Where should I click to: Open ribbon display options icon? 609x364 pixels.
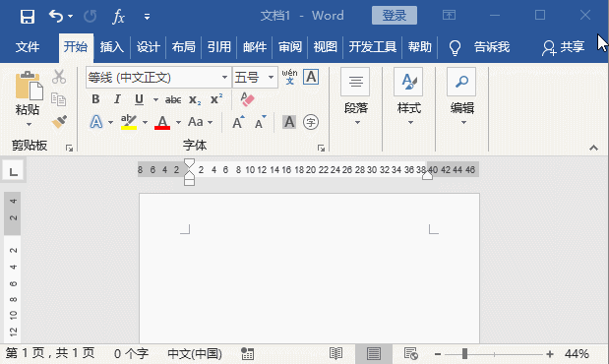click(x=449, y=16)
